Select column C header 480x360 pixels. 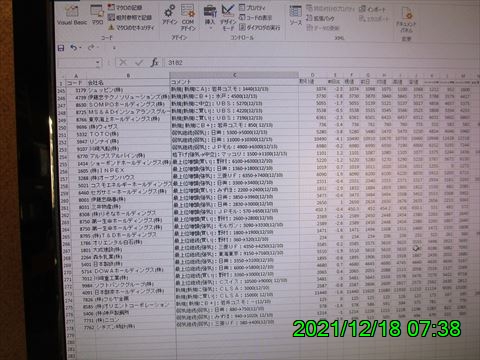coord(234,75)
